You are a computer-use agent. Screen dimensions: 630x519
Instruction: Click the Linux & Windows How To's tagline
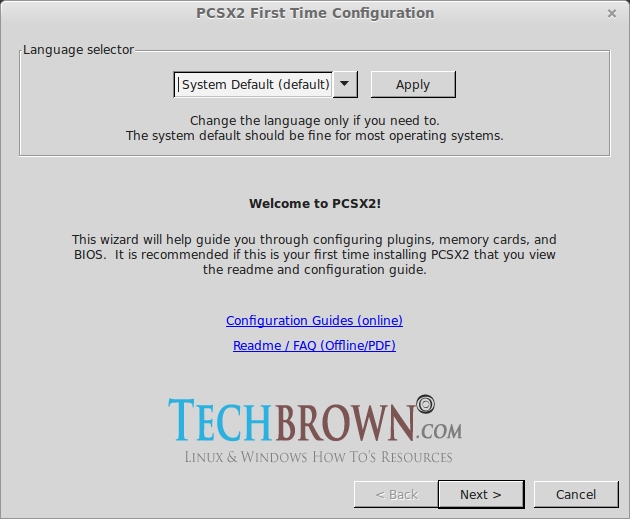(318, 457)
